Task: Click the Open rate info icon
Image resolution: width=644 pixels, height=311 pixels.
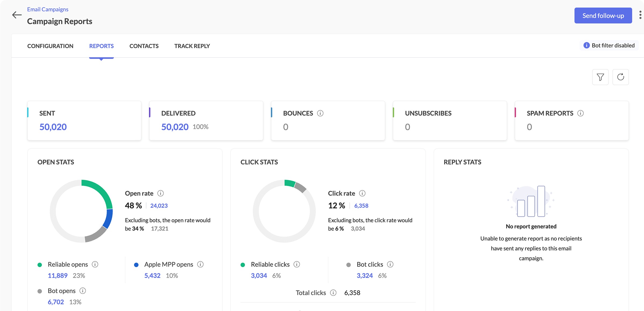Action: pos(160,193)
